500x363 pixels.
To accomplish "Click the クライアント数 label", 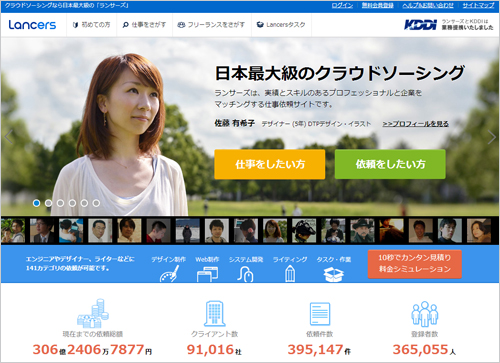I will [x=214, y=334].
